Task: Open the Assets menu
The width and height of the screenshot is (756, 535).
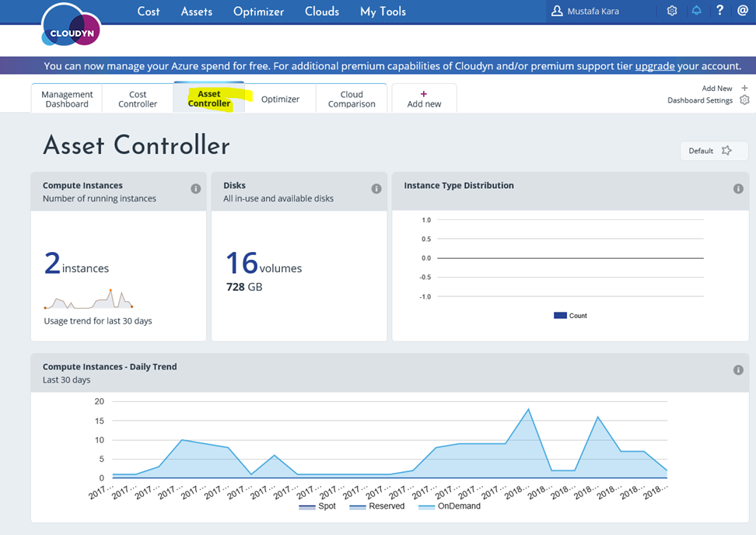Action: pyautogui.click(x=197, y=11)
